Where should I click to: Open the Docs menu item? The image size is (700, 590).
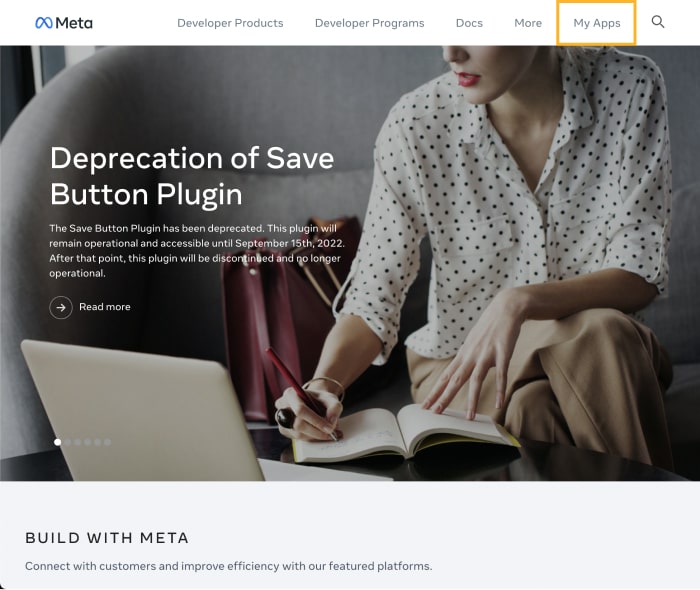pos(469,23)
